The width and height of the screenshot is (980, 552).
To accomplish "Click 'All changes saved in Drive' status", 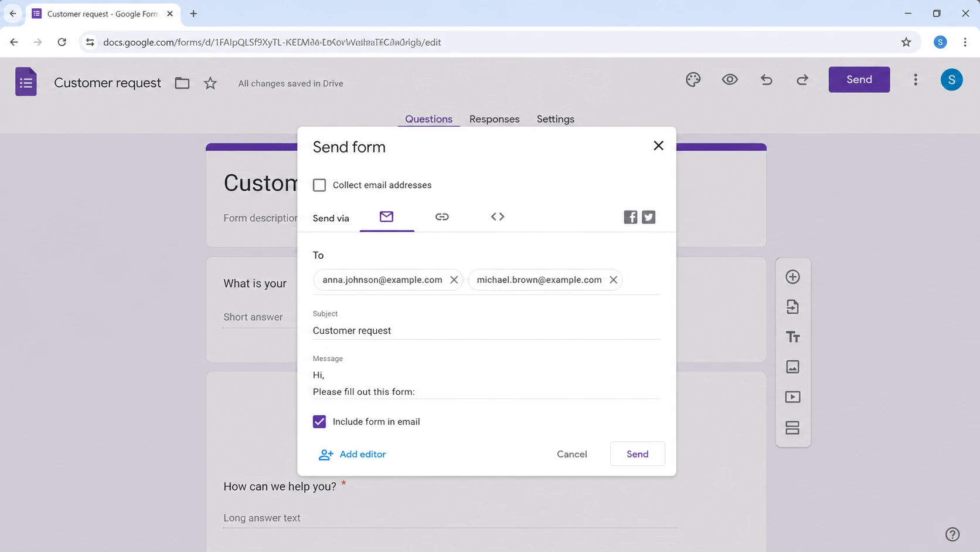I will point(291,83).
